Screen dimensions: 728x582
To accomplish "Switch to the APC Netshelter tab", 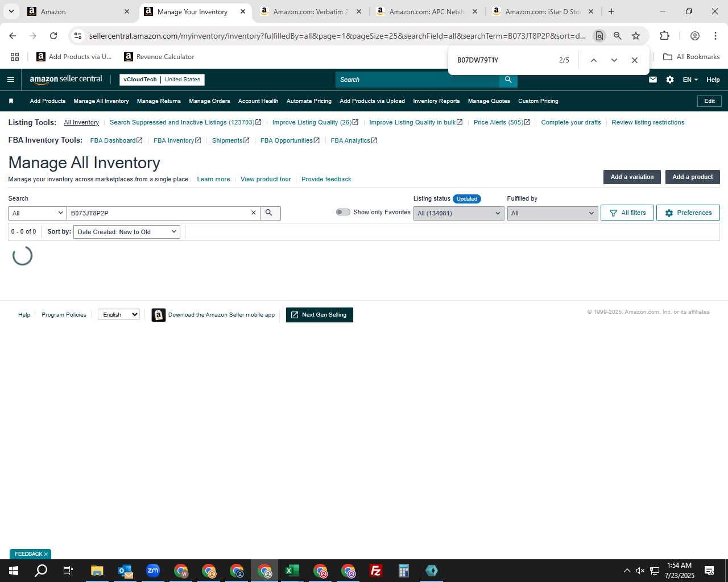I will 427,11.
